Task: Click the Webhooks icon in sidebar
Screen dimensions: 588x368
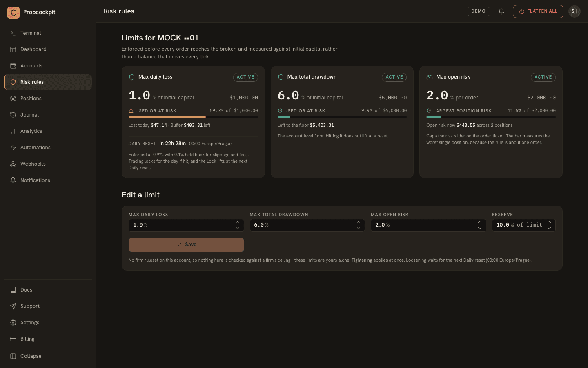Action: (x=13, y=164)
